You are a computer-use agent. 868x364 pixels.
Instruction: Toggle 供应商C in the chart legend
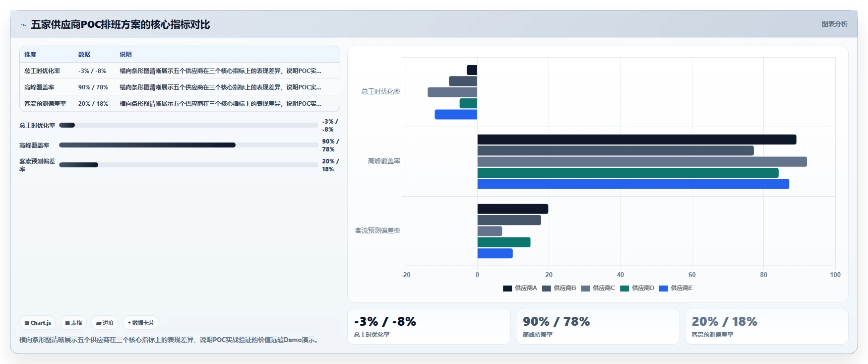(598, 288)
